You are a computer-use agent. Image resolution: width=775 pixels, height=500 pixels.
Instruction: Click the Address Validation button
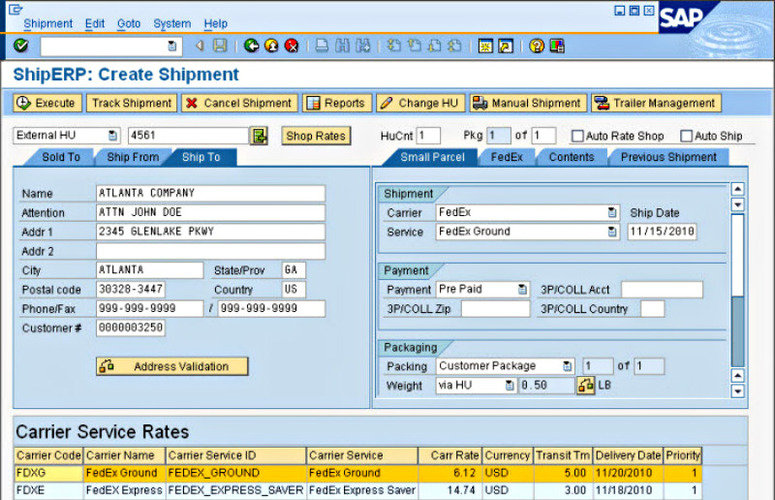pyautogui.click(x=172, y=366)
